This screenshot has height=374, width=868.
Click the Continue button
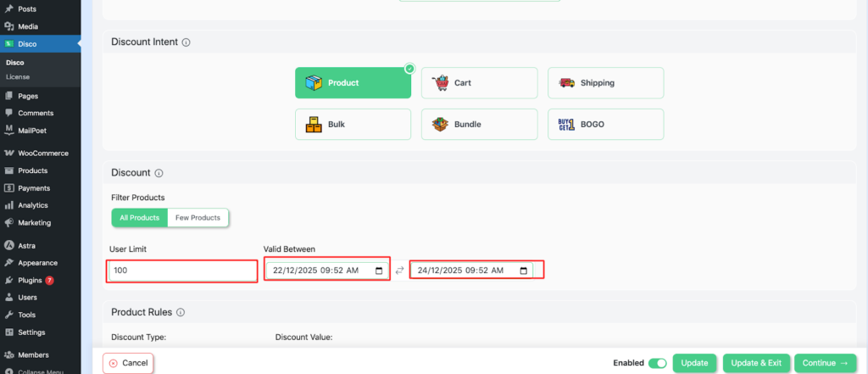pyautogui.click(x=826, y=363)
